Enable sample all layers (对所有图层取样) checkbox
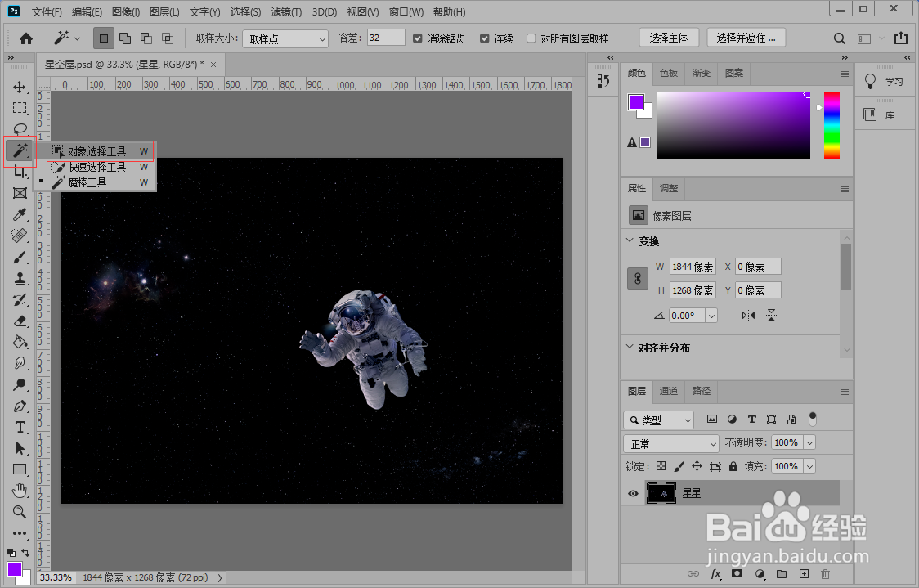 [531, 38]
